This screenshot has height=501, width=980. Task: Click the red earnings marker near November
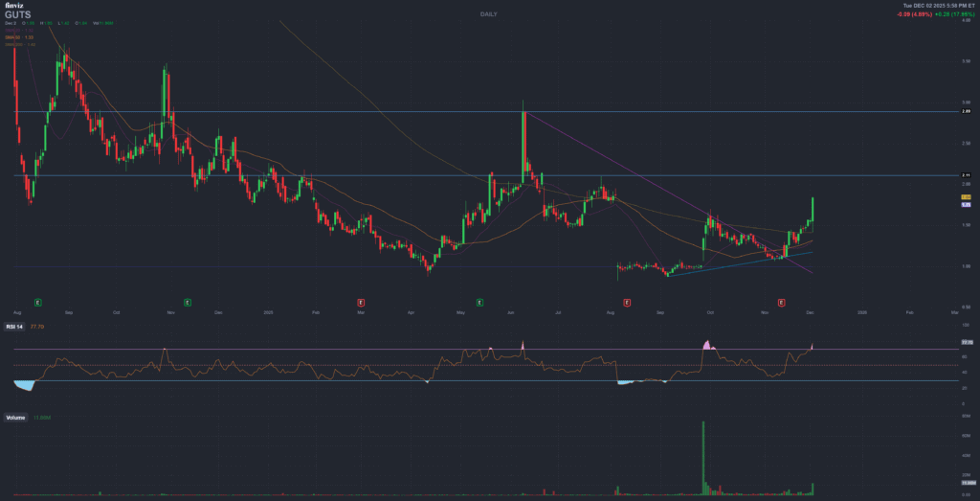point(782,302)
